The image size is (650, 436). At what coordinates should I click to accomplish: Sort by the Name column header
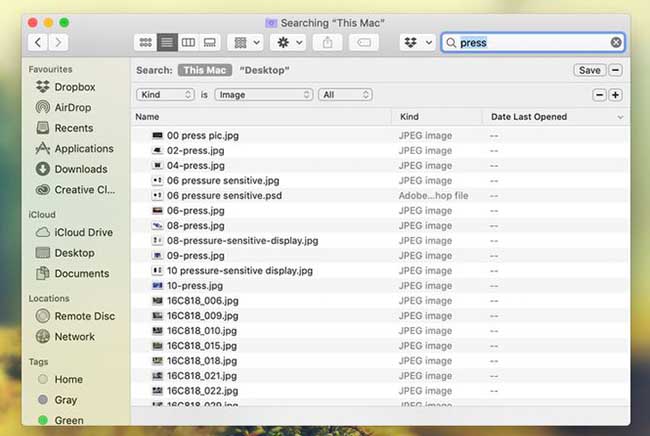click(148, 117)
